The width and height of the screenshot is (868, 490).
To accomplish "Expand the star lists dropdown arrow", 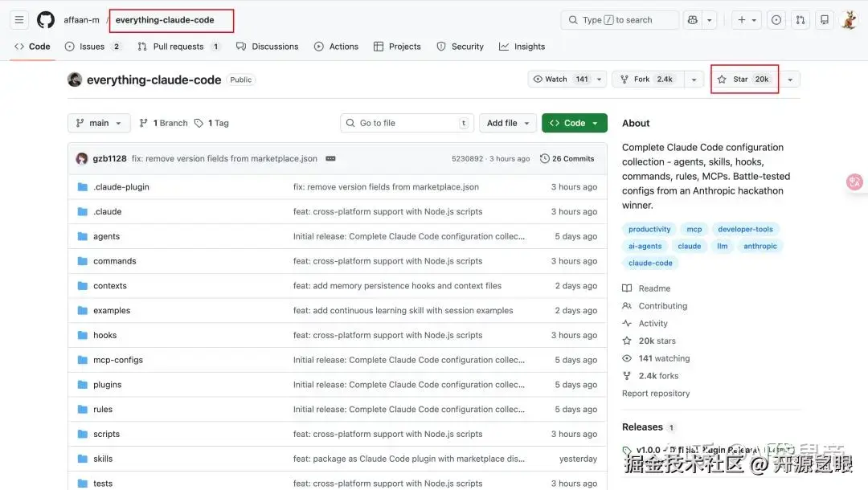I will [x=790, y=80].
